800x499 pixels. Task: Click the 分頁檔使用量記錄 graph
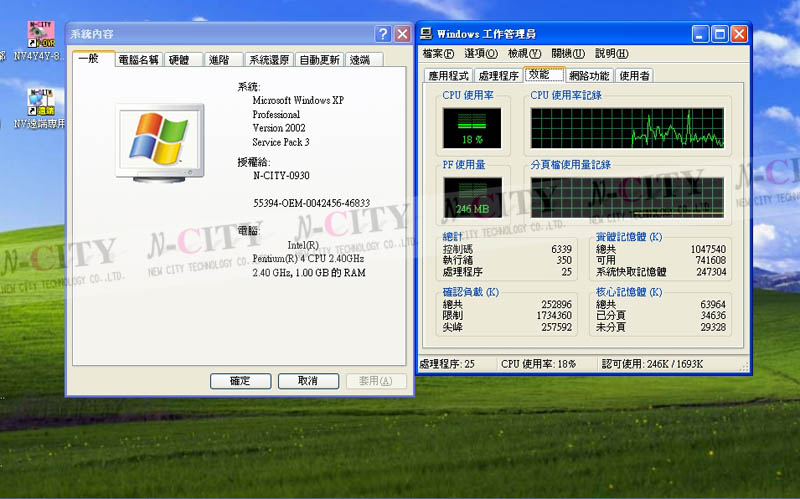pos(627,197)
